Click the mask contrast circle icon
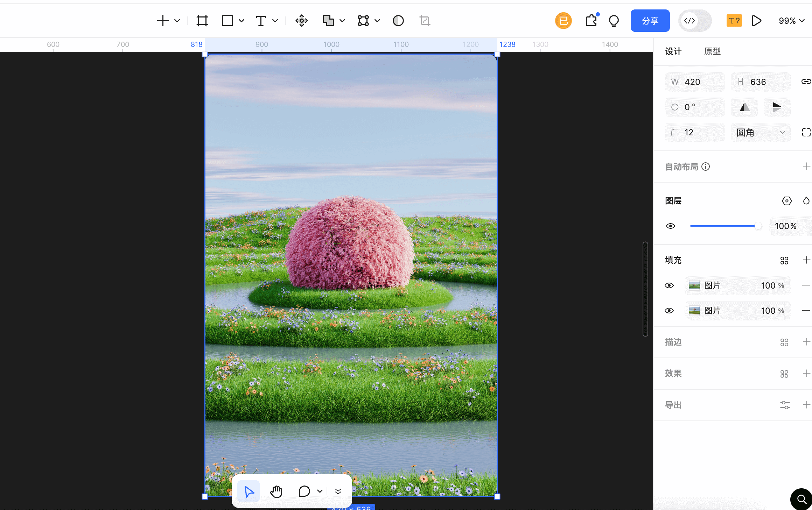 (x=398, y=21)
